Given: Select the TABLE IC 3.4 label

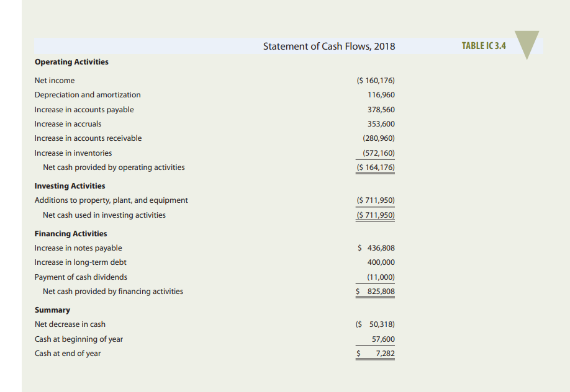Looking at the screenshot, I should pyautogui.click(x=483, y=45).
